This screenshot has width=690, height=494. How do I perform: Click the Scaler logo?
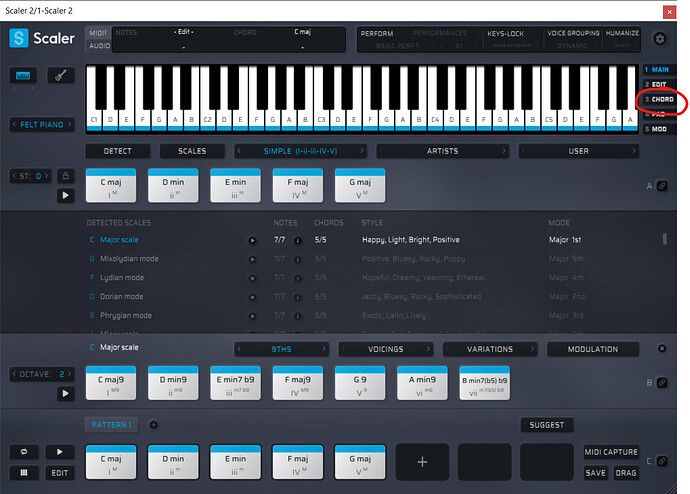pos(42,38)
